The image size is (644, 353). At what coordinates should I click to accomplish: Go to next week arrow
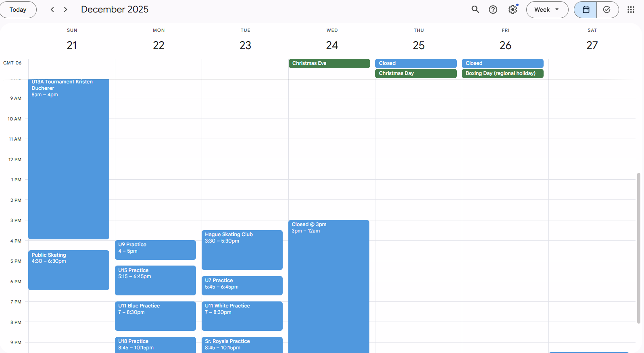pos(66,10)
